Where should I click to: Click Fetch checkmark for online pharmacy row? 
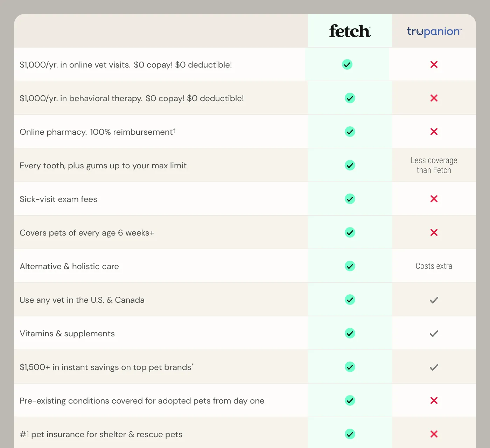pyautogui.click(x=350, y=132)
